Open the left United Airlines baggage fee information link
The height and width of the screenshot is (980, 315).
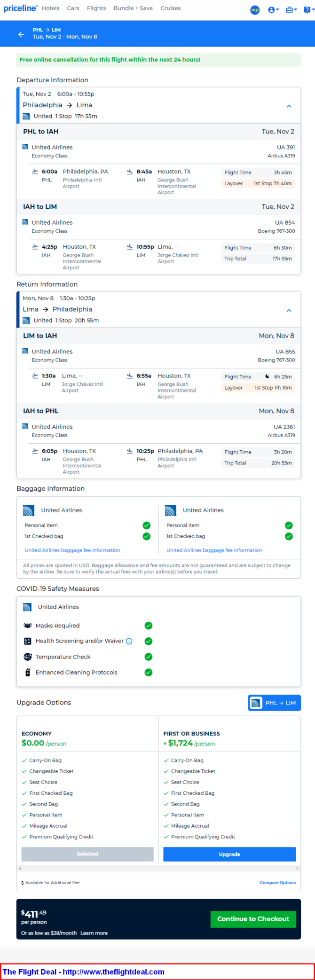coord(72,550)
